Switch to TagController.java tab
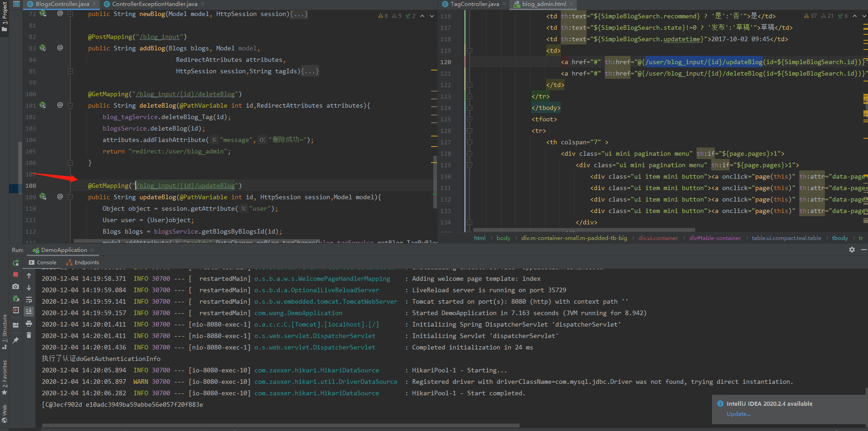The image size is (868, 431). tap(475, 4)
